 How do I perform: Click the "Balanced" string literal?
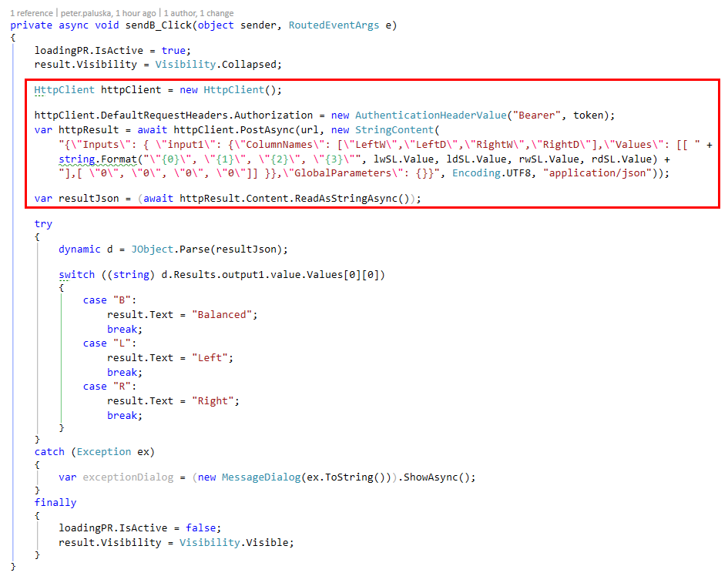221,314
